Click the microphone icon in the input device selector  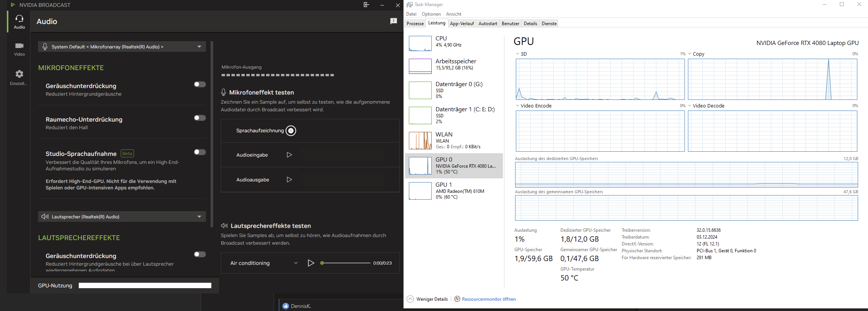[45, 46]
